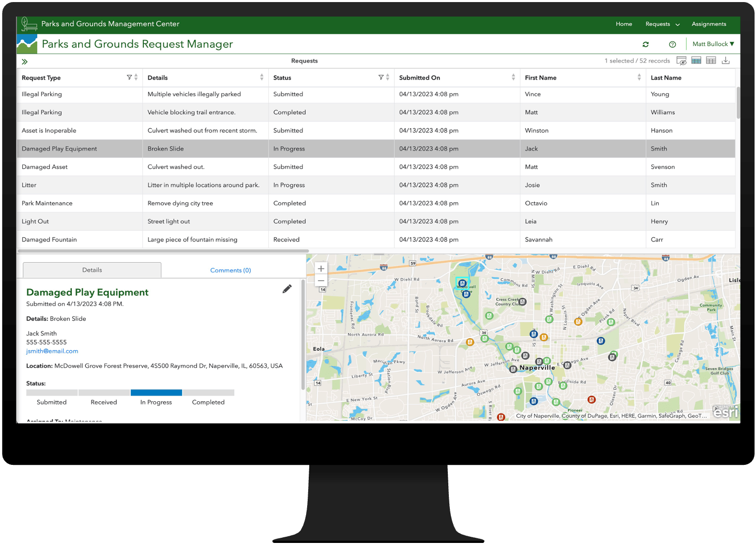The width and height of the screenshot is (756, 545).
Task: Toggle hiding of selected records
Action: [682, 60]
